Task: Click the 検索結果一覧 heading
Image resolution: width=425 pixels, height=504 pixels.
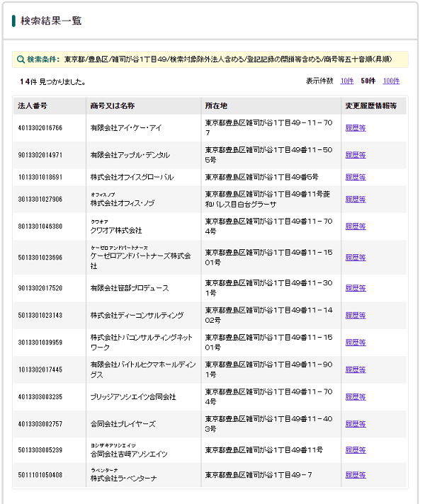Action: click(x=51, y=21)
